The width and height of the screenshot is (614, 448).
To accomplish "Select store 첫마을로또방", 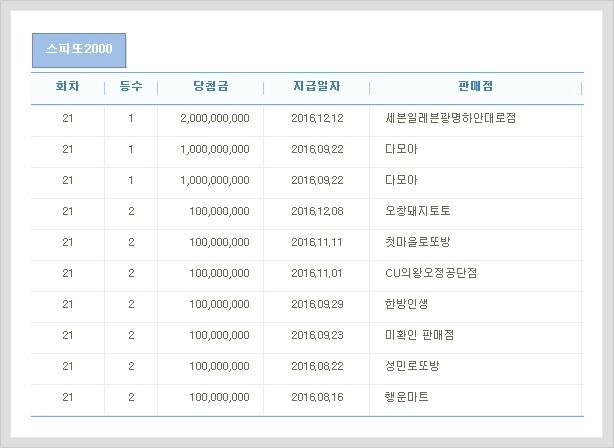I will point(418,242).
